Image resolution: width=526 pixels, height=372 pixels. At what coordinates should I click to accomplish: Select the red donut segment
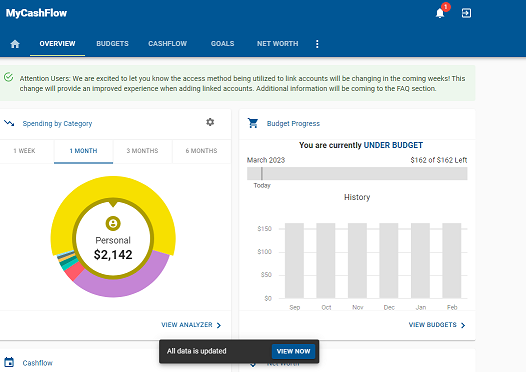tap(75, 271)
